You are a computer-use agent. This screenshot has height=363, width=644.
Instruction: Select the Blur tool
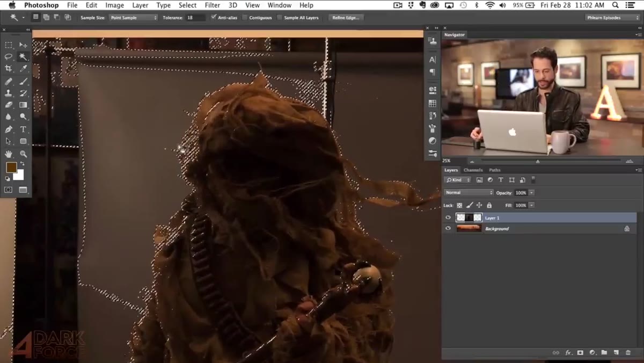(9, 117)
